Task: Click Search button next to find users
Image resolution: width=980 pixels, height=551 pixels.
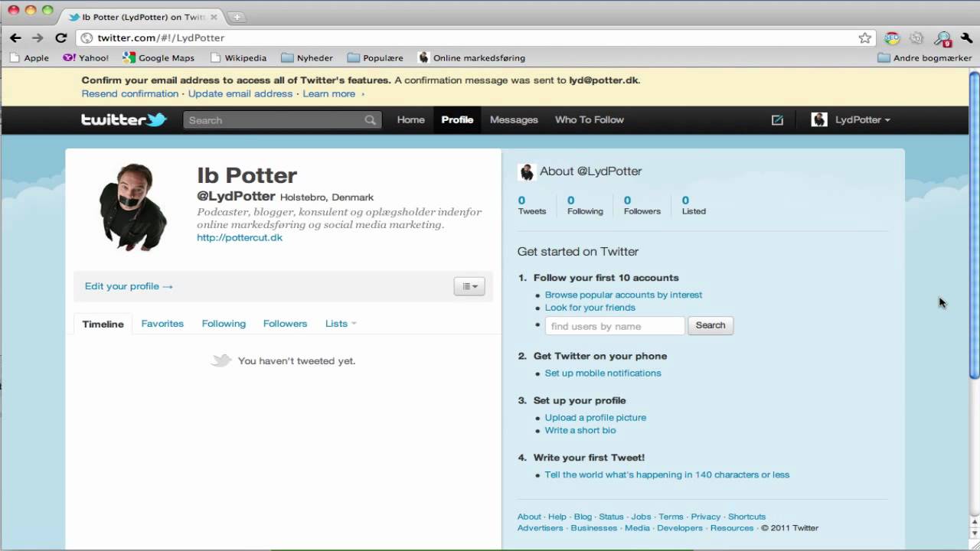Action: 710,325
